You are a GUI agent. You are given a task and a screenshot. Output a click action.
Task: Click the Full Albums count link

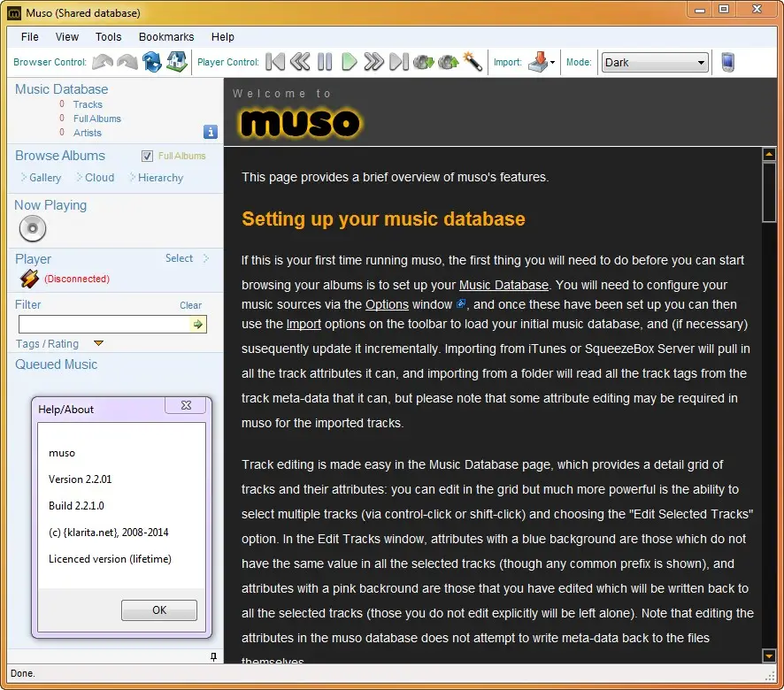point(97,119)
